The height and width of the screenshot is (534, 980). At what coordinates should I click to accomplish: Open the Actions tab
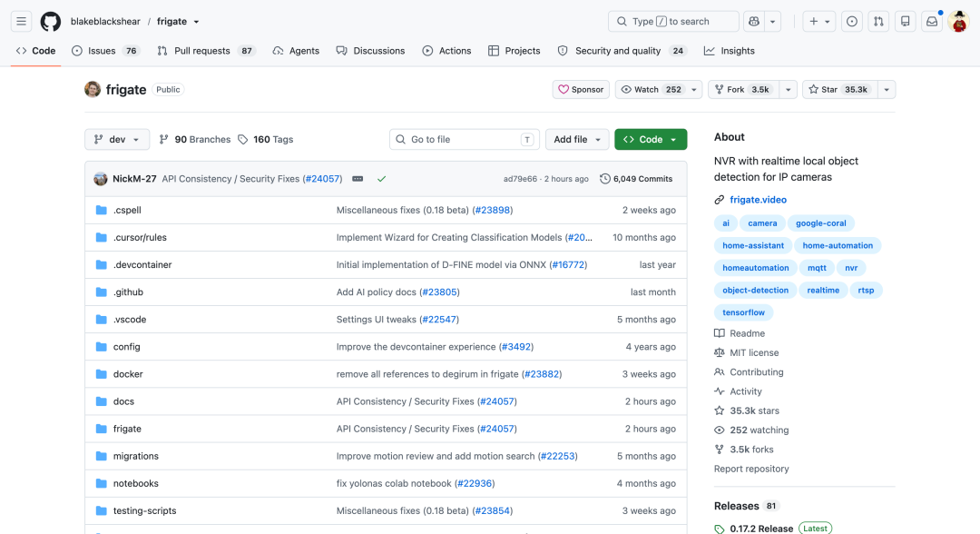click(446, 51)
